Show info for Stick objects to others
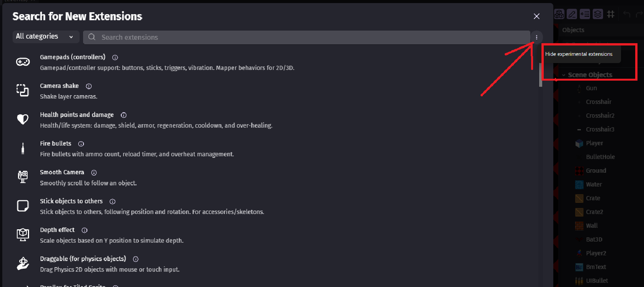Screen dimensions: 644x287 pos(112,201)
